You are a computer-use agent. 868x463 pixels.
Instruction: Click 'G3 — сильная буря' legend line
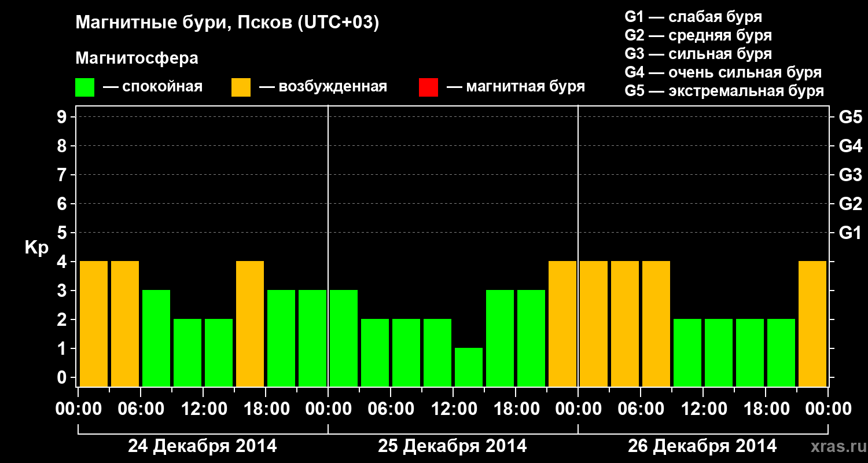[x=698, y=54]
